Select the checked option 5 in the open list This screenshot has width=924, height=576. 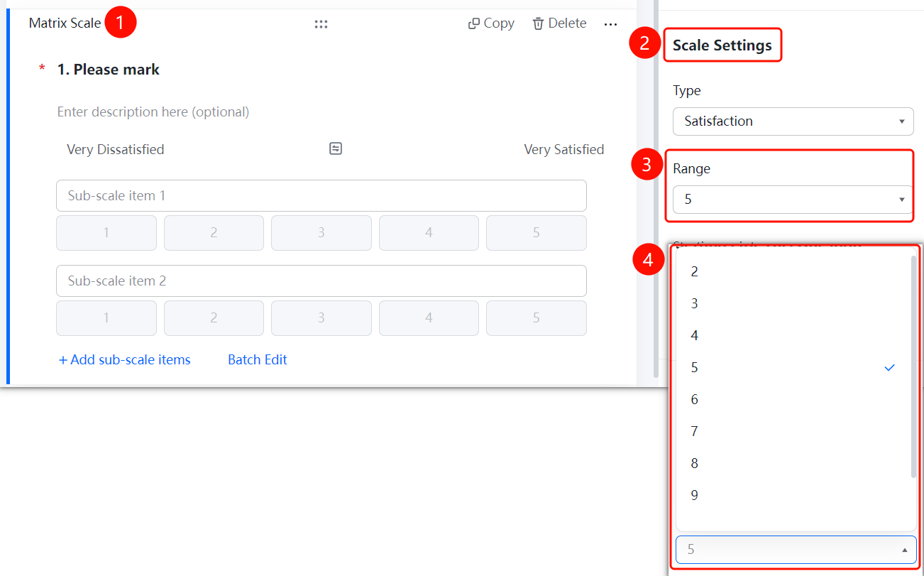792,367
